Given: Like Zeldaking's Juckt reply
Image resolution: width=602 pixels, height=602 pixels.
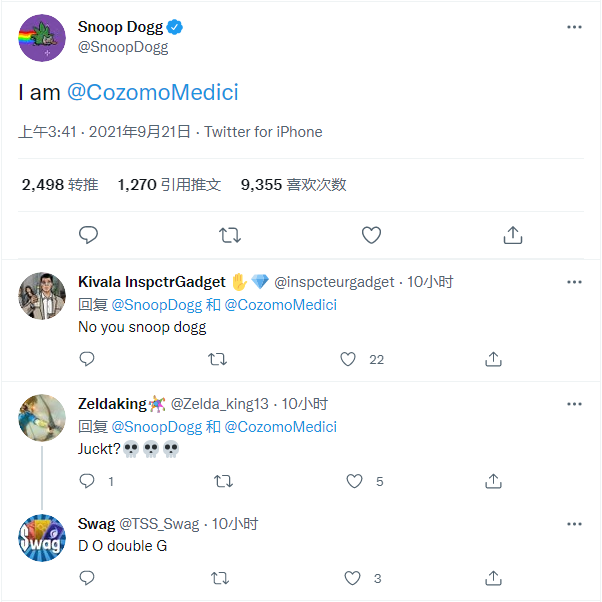Looking at the screenshot, I should click(353, 481).
